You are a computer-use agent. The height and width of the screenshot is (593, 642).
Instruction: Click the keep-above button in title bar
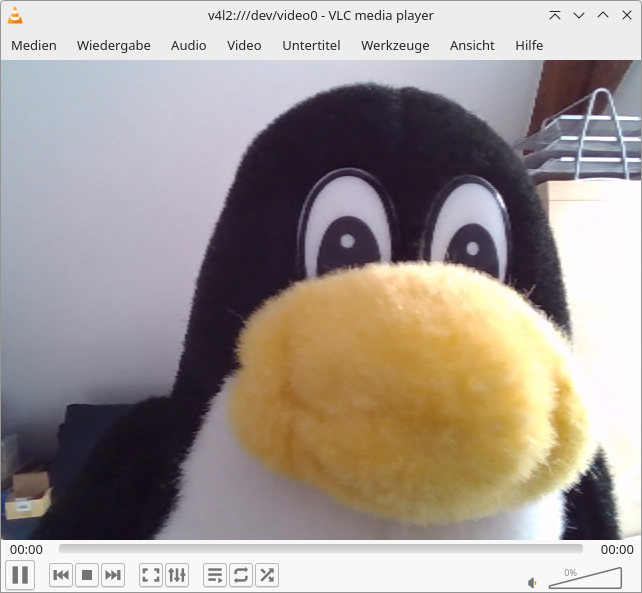(555, 16)
